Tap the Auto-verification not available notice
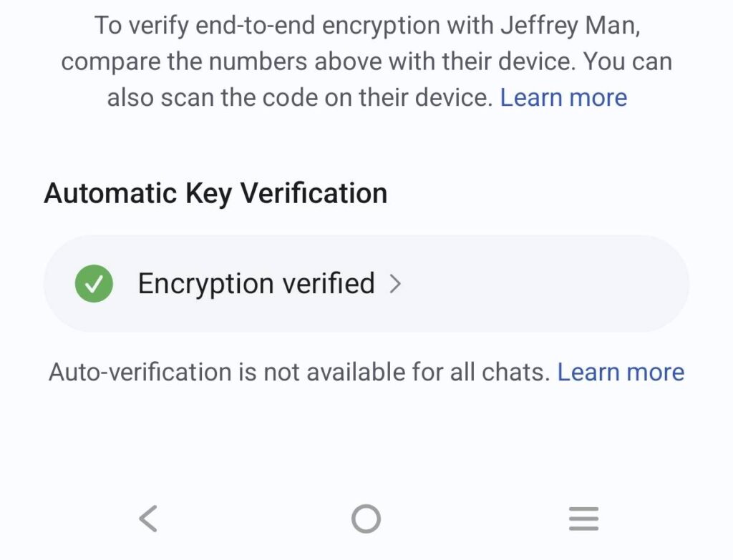This screenshot has width=733, height=560. coord(299,372)
